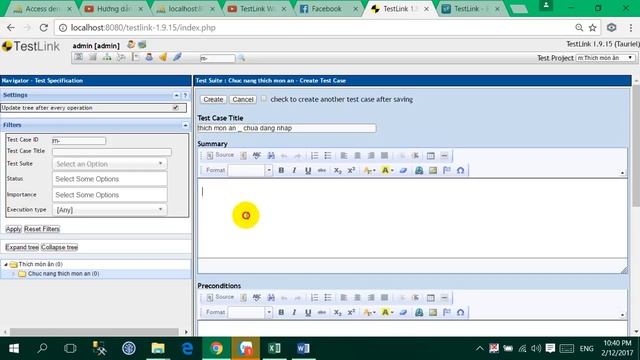Switch to the Access den browser tab

pos(42,9)
